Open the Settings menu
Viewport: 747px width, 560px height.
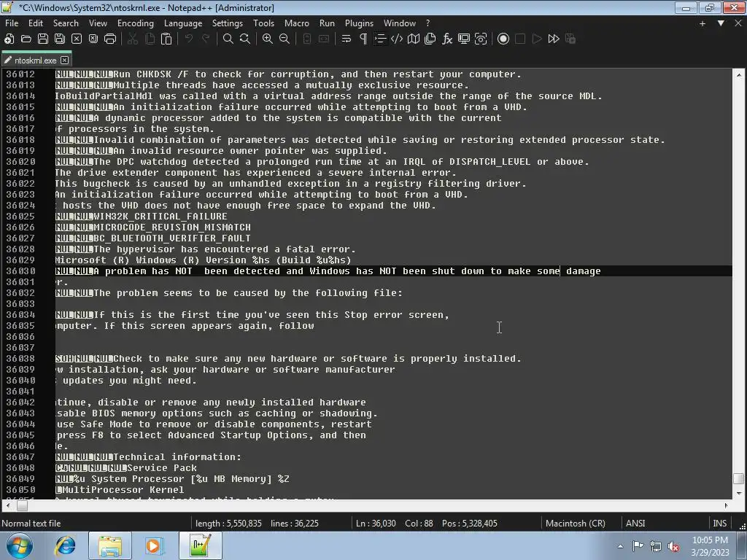tap(228, 23)
